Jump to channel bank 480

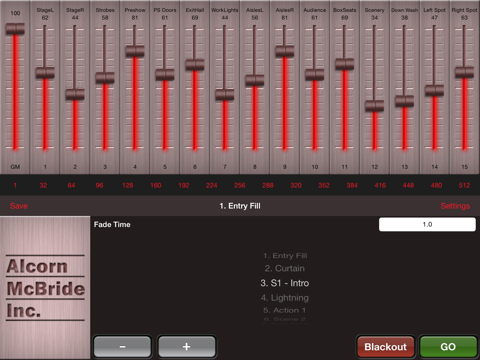click(436, 185)
